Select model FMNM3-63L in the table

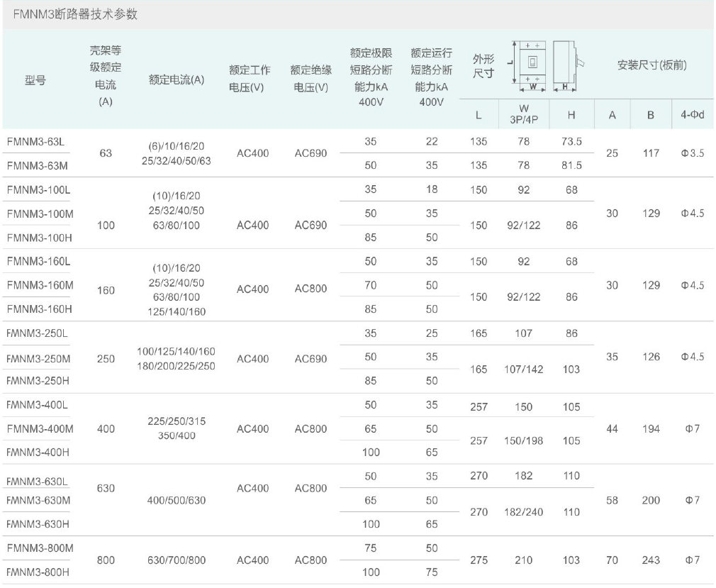point(35,141)
